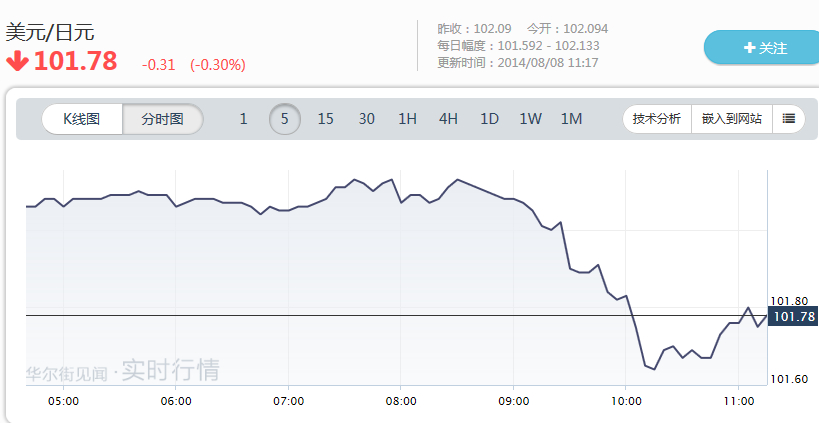Viewport: 819px width, 423px height.
Task: Click the 09:00 time axis marker
Action: (513, 400)
